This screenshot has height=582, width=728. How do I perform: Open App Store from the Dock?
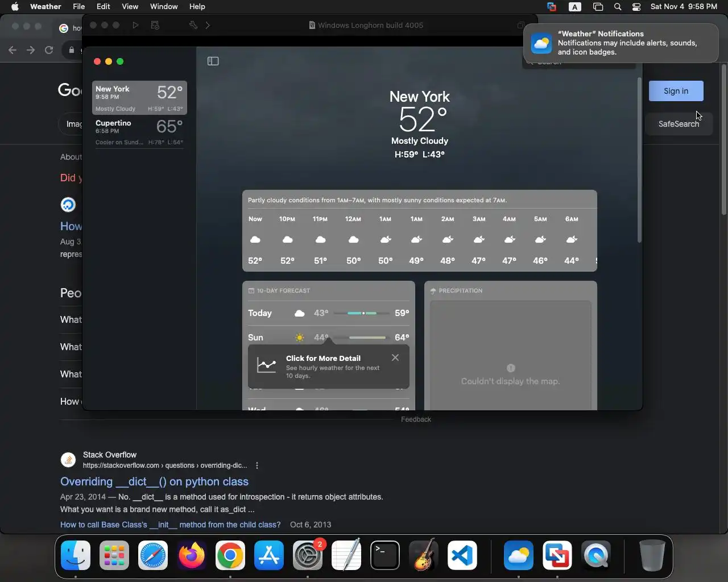tap(269, 555)
